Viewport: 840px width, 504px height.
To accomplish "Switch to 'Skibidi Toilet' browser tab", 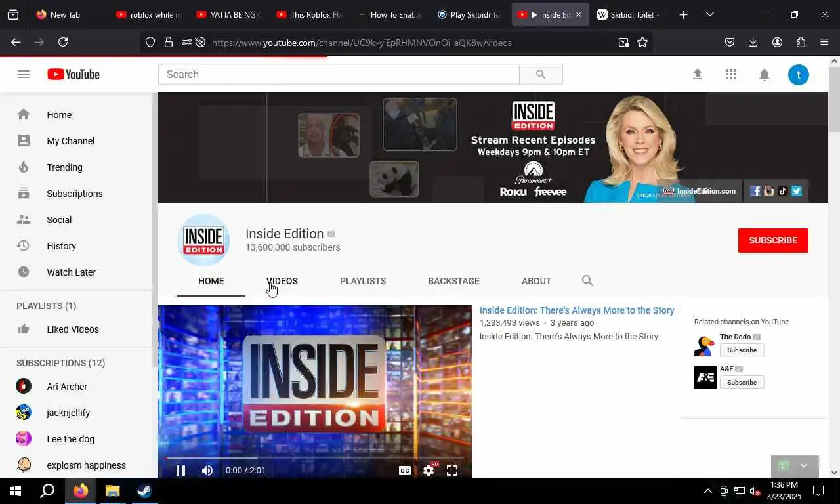I will tap(630, 14).
